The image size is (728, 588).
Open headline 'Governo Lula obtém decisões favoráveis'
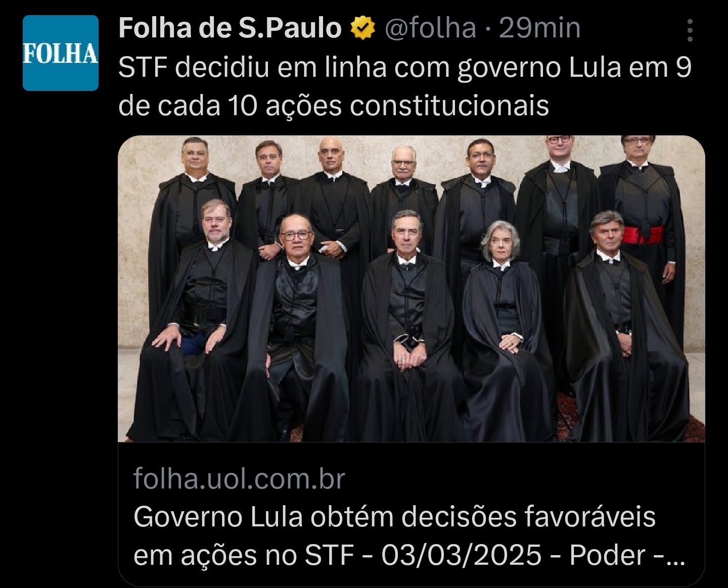(x=394, y=517)
